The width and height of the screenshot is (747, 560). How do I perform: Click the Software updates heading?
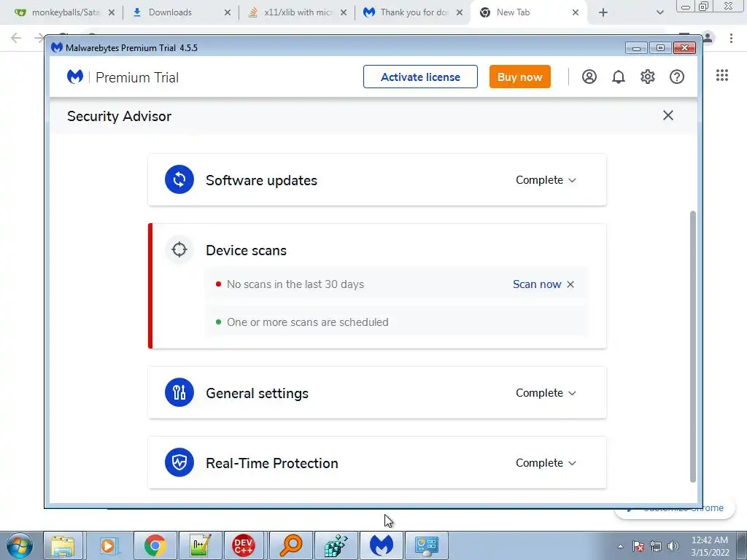point(262,181)
